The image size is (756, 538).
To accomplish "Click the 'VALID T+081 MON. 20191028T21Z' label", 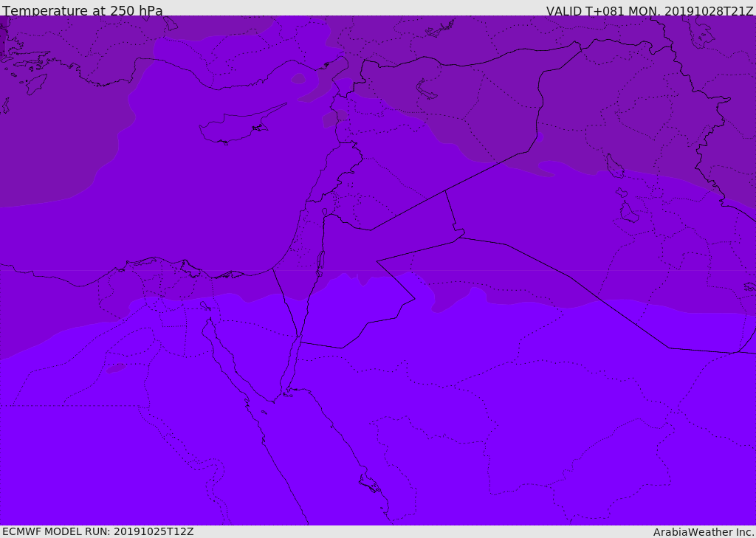I will tap(650, 10).
